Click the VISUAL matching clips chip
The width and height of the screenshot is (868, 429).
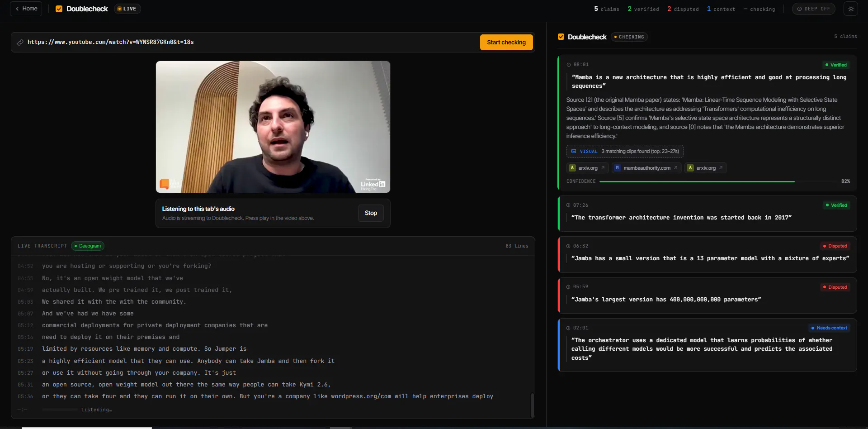coord(625,151)
